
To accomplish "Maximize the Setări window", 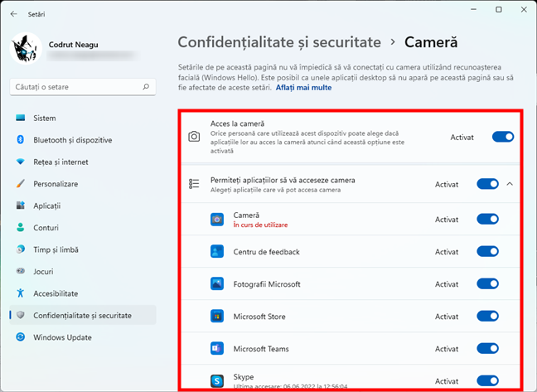I will 499,10.
